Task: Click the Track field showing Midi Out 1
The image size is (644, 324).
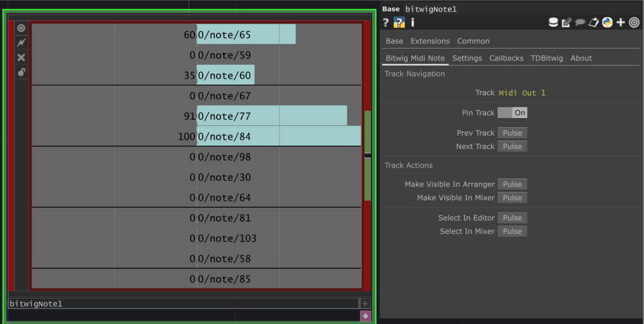Action: tap(522, 93)
